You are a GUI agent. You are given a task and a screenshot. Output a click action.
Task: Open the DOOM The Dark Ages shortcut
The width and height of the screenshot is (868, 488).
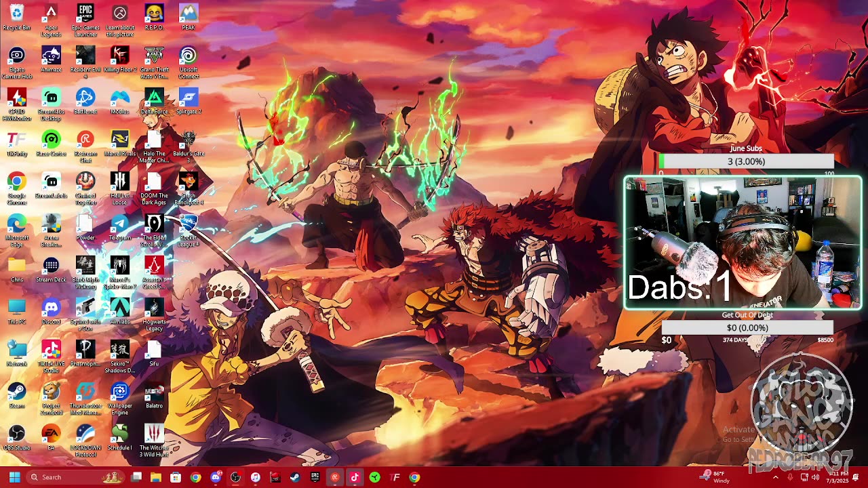(x=154, y=188)
